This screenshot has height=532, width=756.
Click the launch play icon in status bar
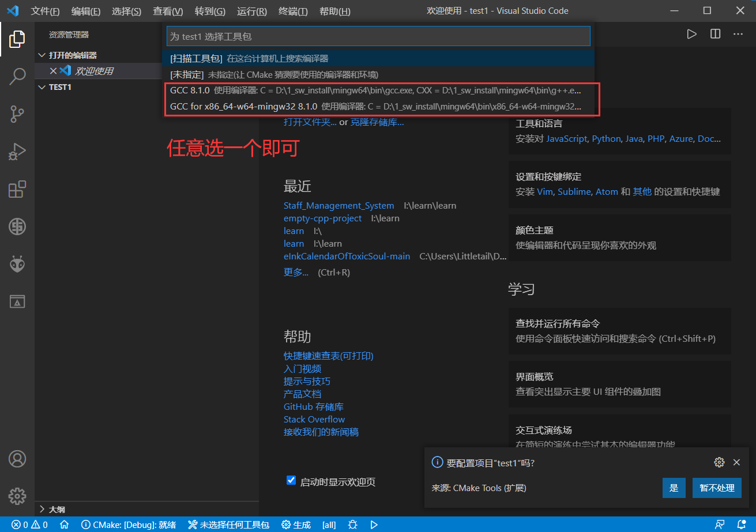[x=374, y=525]
